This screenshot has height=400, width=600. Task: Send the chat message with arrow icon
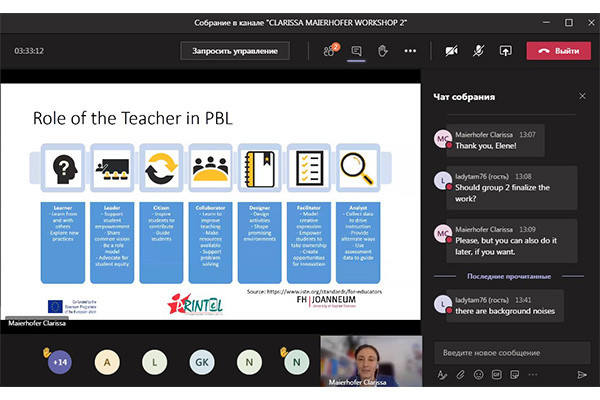pyautogui.click(x=582, y=375)
